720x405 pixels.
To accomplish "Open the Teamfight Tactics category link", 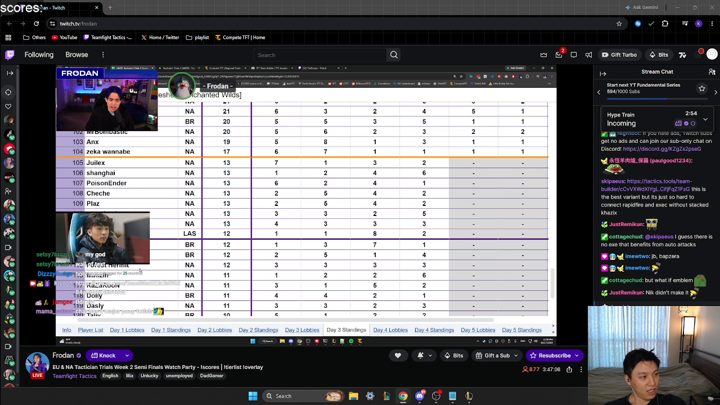I will 74,376.
